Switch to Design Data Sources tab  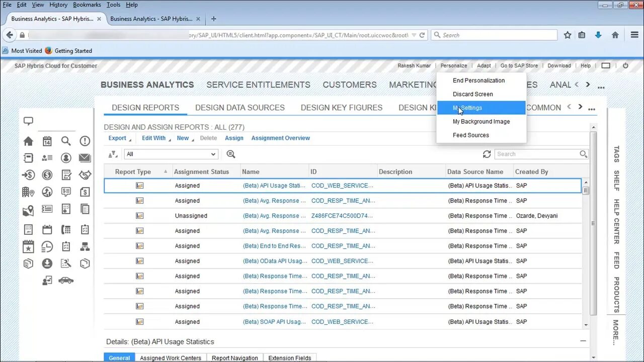[240, 108]
